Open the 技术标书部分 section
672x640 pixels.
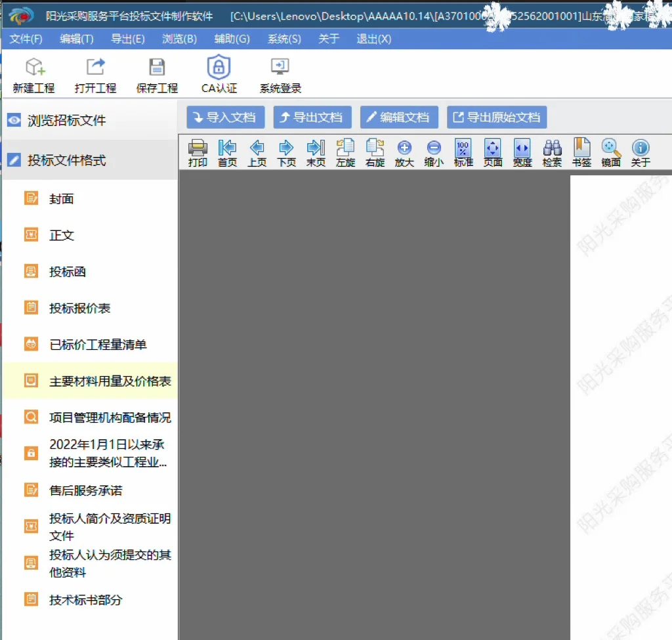[x=85, y=599]
